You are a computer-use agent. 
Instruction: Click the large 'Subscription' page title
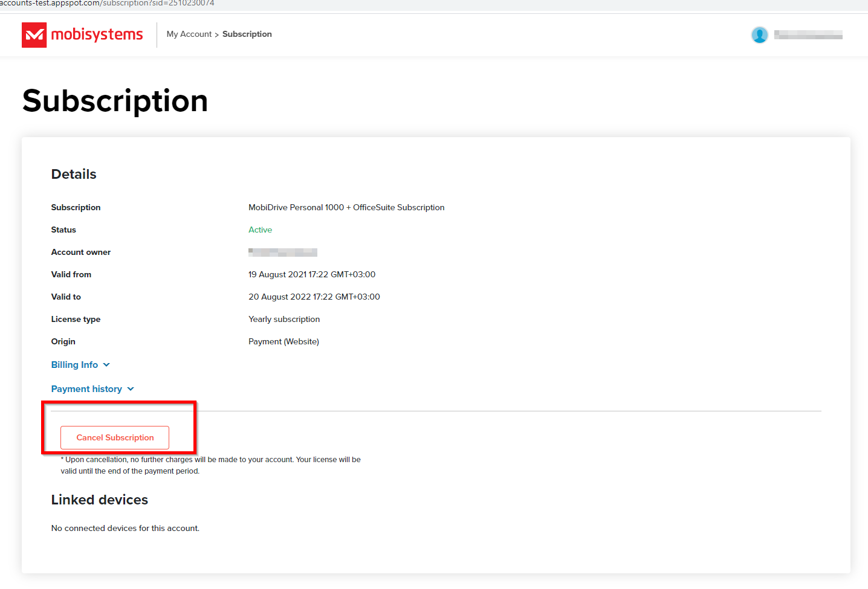(x=115, y=100)
